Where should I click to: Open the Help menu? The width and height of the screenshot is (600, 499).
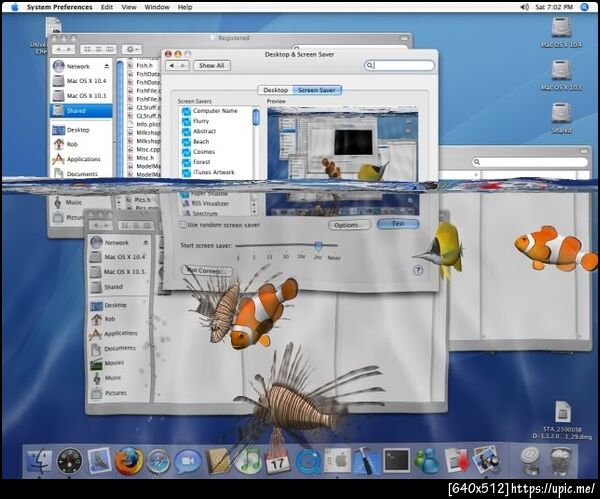click(185, 7)
